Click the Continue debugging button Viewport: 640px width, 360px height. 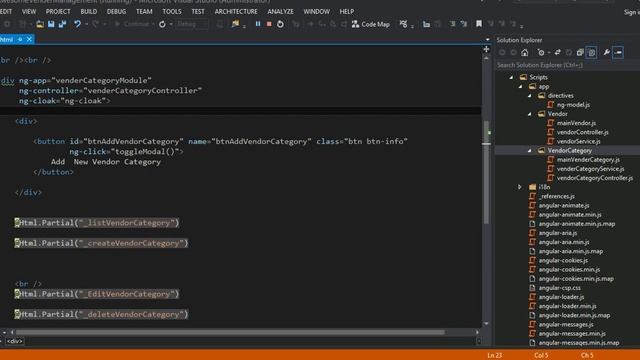point(132,24)
